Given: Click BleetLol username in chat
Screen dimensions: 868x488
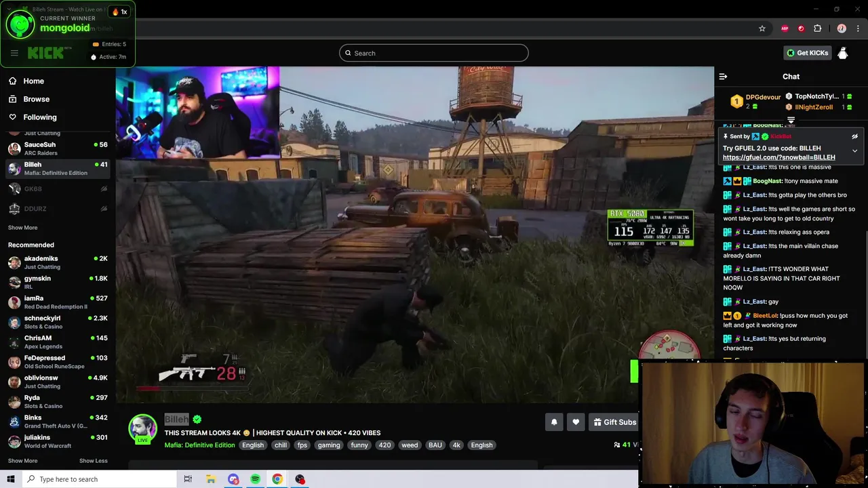Looking at the screenshot, I should (765, 316).
